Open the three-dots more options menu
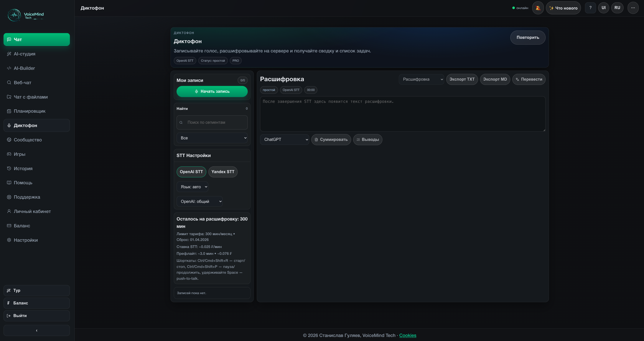The height and width of the screenshot is (341, 644). click(x=633, y=8)
